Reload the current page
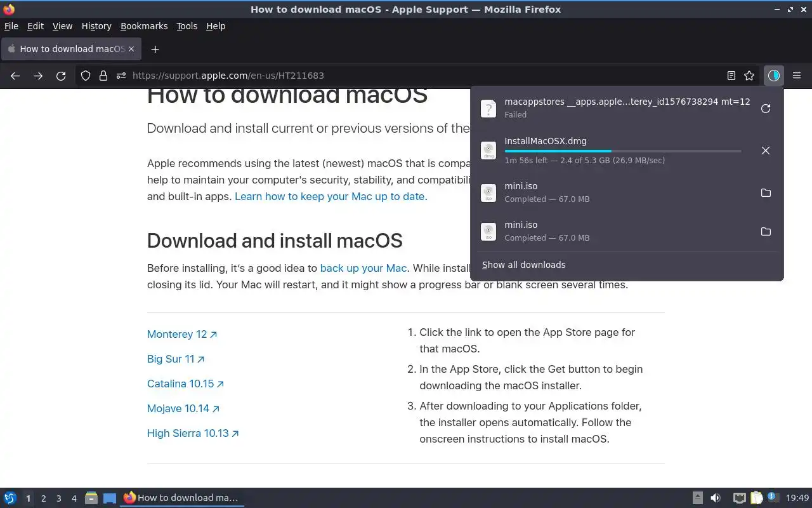Image resolution: width=812 pixels, height=508 pixels. point(61,76)
